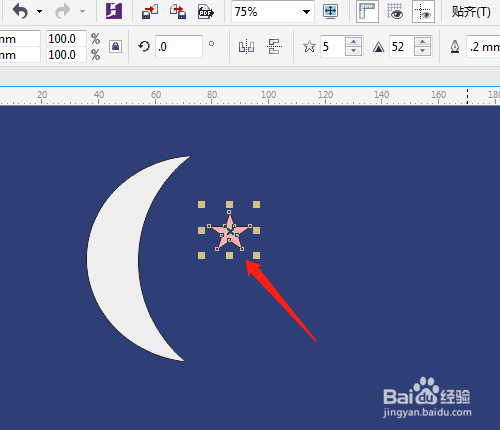
Task: Increase the star sharpness stepper
Action: click(x=423, y=42)
